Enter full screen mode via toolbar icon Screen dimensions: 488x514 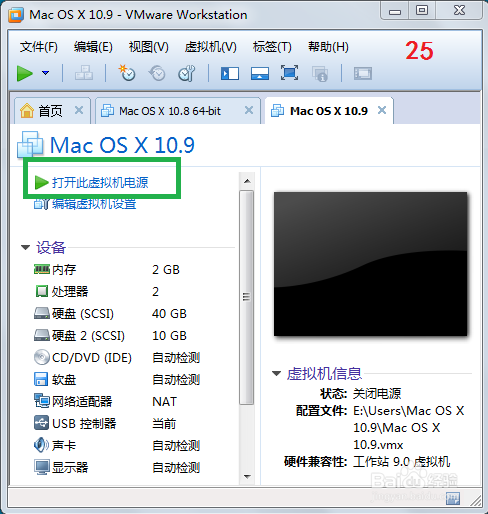[x=289, y=73]
